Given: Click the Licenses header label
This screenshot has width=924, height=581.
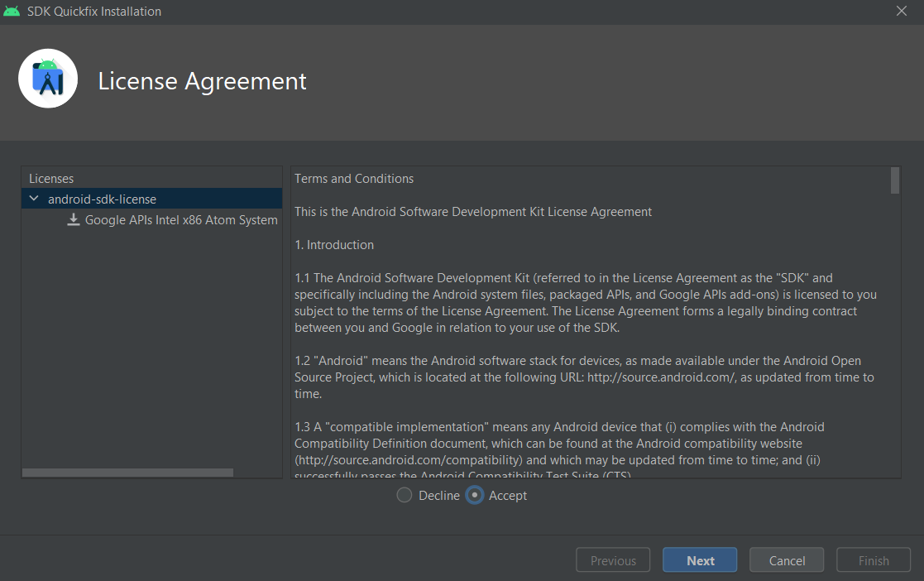Looking at the screenshot, I should click(51, 179).
